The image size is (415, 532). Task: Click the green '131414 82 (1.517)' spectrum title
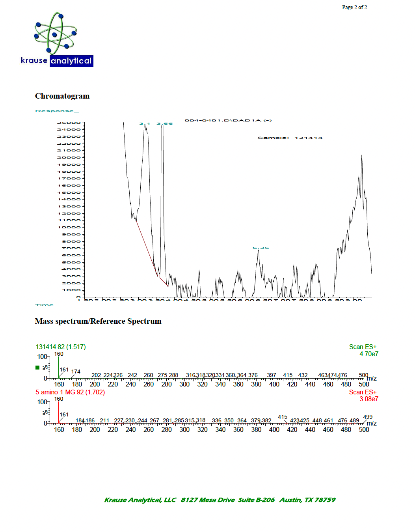61,347
